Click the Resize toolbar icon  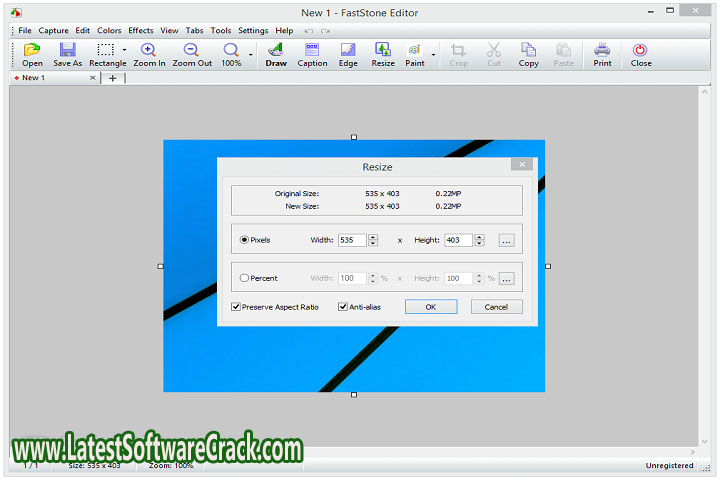(x=383, y=55)
